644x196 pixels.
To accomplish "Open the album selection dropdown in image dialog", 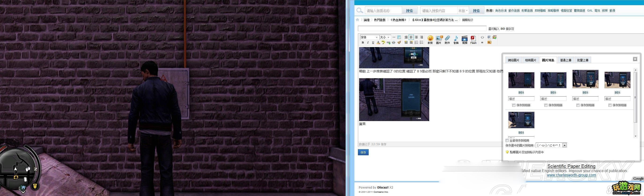I will click(x=551, y=145).
